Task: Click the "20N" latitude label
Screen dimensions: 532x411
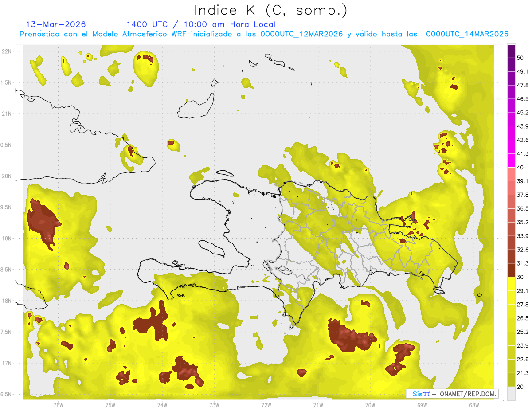Action: (x=7, y=176)
